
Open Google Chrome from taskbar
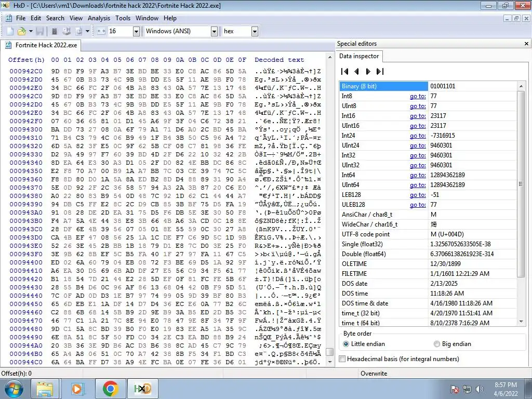(110, 389)
